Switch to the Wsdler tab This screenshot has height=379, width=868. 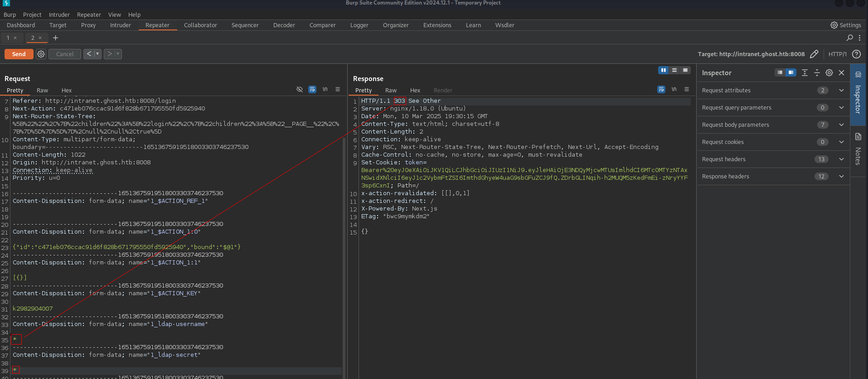[504, 25]
